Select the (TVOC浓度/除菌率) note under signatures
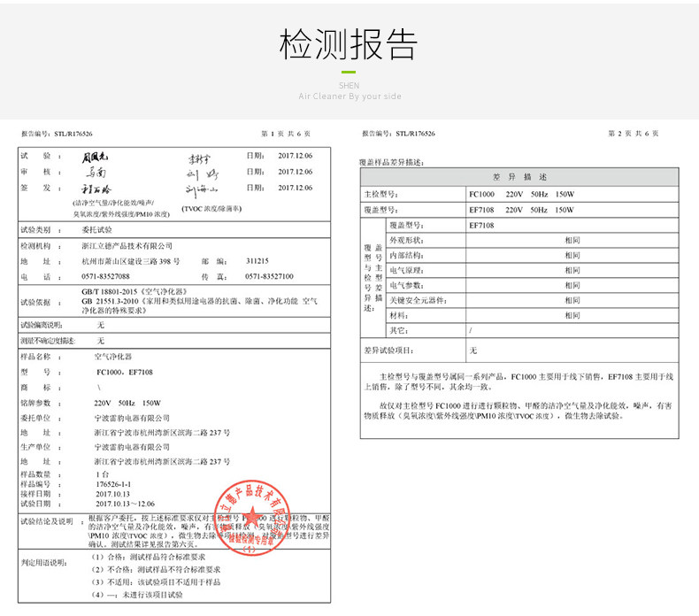The width and height of the screenshot is (699, 616). (x=211, y=209)
